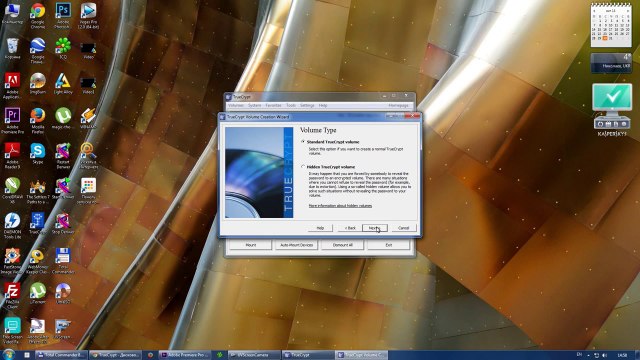Open the Help menu in TrueCrypt

323,105
